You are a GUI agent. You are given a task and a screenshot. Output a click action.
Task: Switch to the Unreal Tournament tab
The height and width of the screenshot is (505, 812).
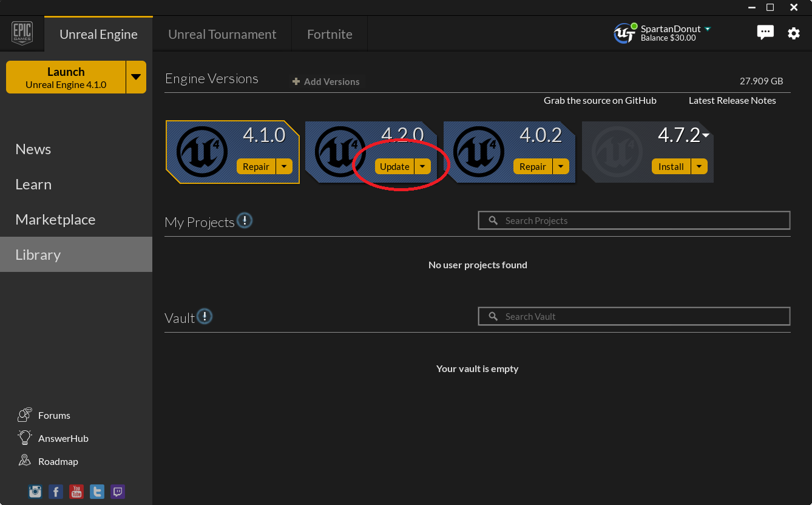(x=222, y=34)
